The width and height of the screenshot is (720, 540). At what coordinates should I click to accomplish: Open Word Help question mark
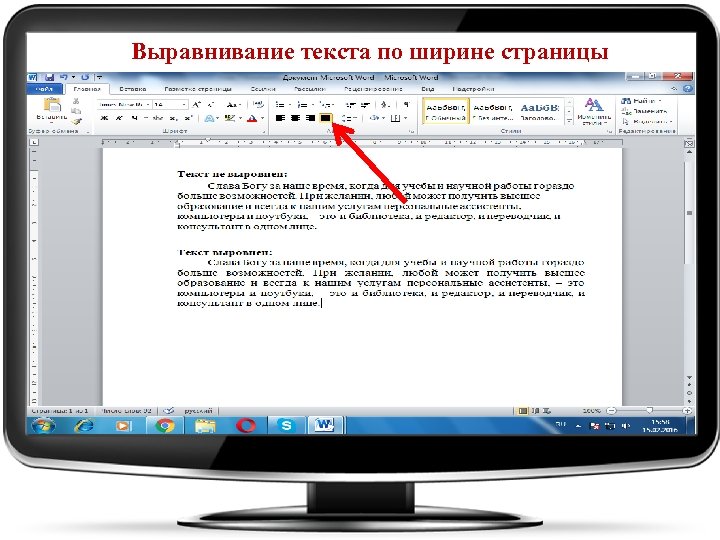(687, 89)
